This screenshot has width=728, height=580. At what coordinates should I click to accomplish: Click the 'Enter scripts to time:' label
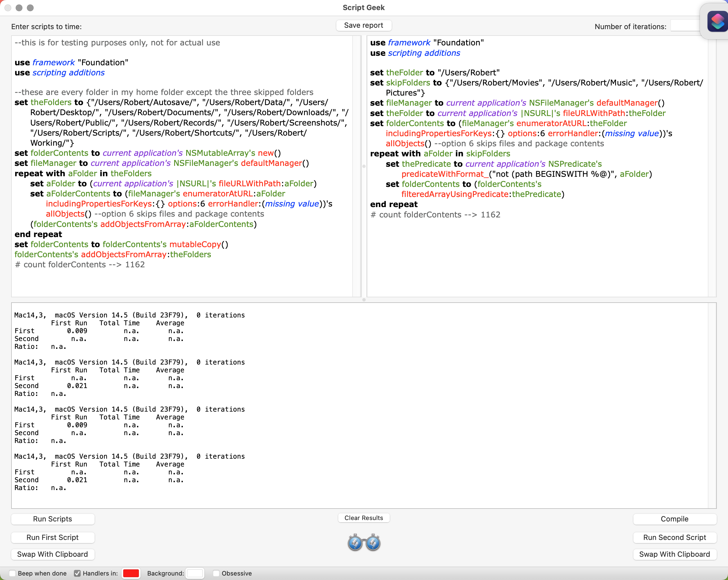[46, 27]
